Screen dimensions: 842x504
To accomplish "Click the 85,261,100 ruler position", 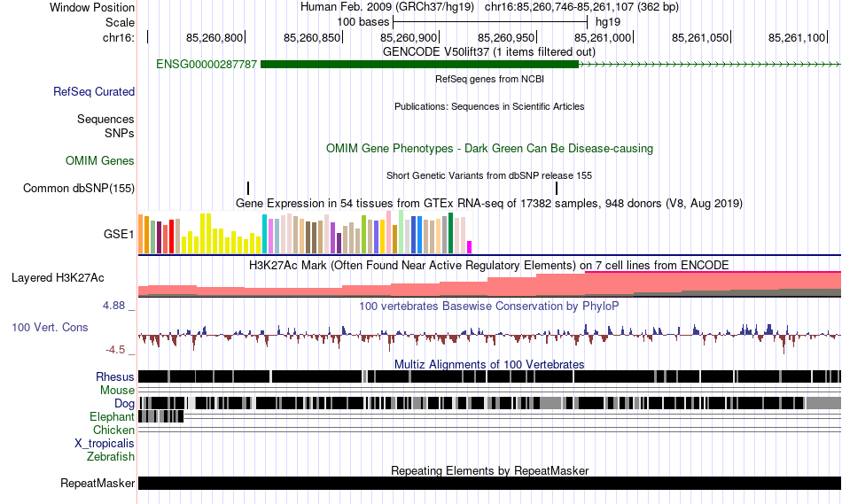I will [x=797, y=37].
